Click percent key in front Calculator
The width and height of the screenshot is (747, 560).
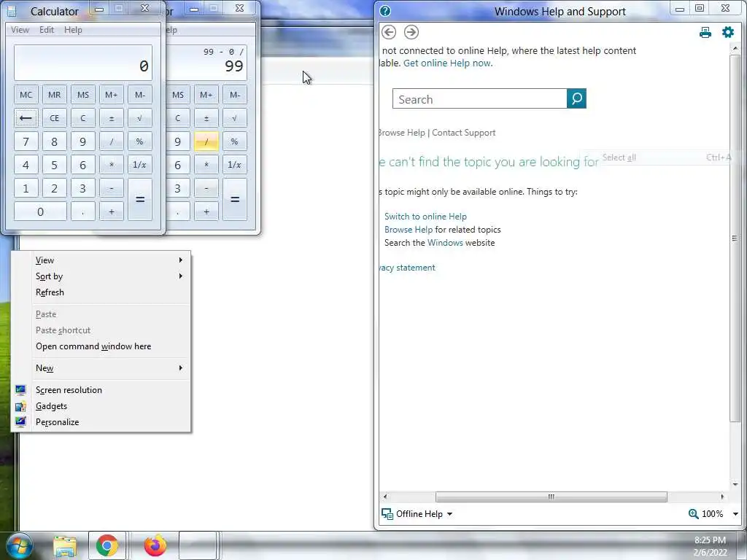(140, 141)
